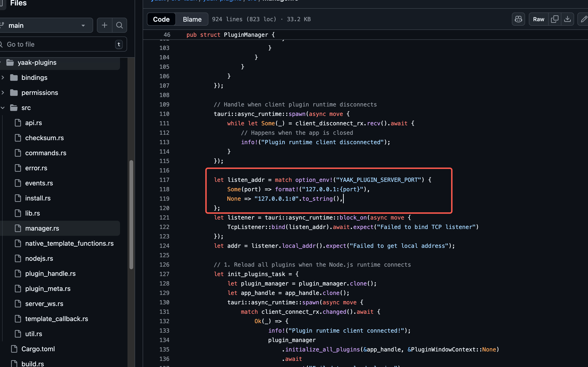Click the Raw button
This screenshot has height=367, width=588.
(x=538, y=19)
